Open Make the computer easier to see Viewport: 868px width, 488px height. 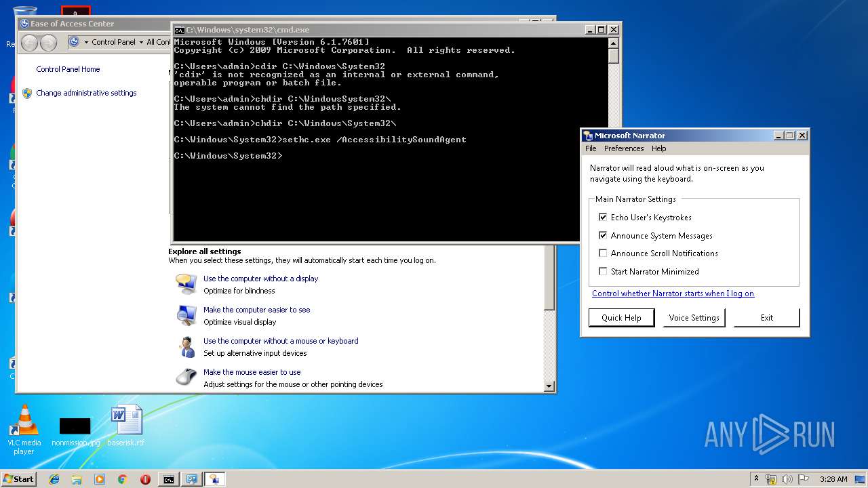pyautogui.click(x=256, y=310)
